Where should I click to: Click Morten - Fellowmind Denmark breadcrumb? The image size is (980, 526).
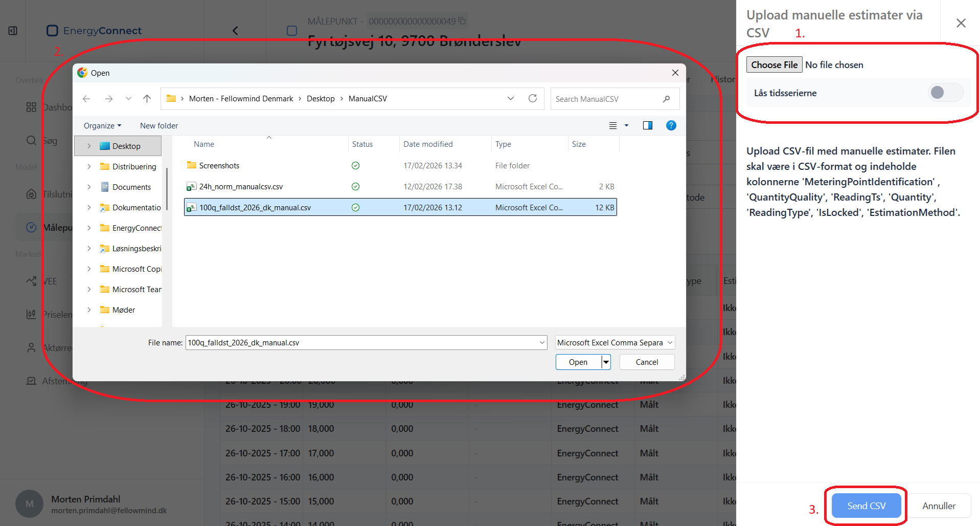241,99
